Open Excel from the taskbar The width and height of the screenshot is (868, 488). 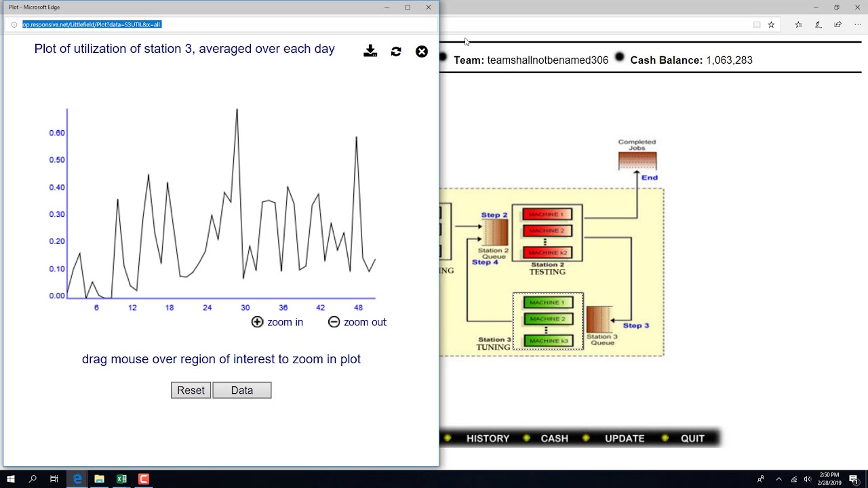[121, 479]
